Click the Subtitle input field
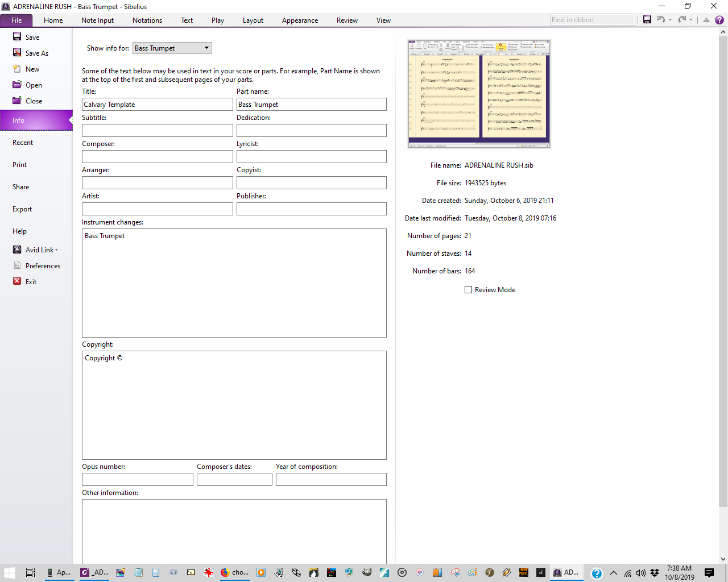Screen dimensions: 728x582 coord(158,131)
